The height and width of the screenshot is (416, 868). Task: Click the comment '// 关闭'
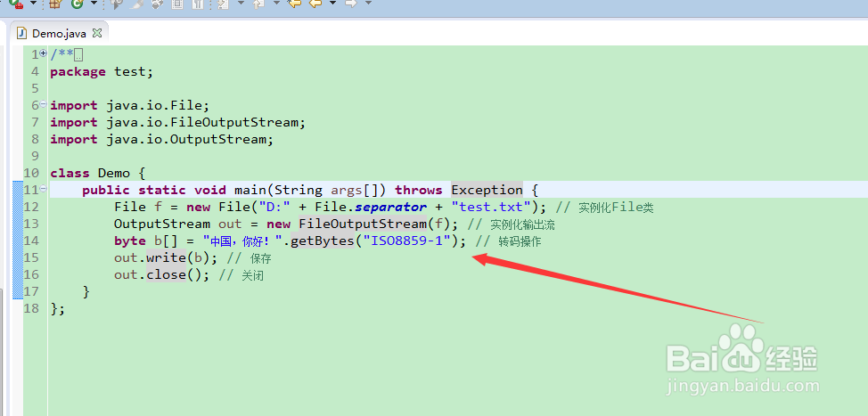point(242,275)
